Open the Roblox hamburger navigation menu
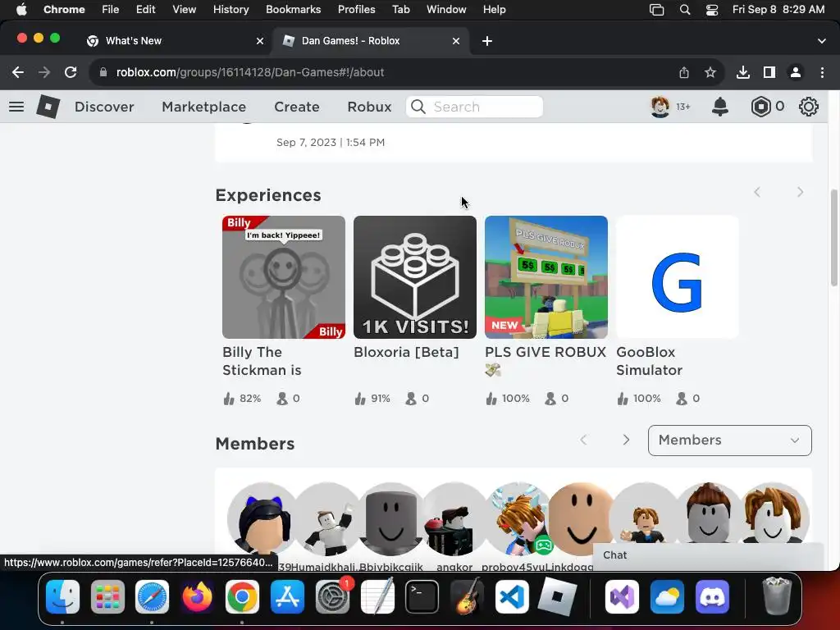 click(x=16, y=107)
